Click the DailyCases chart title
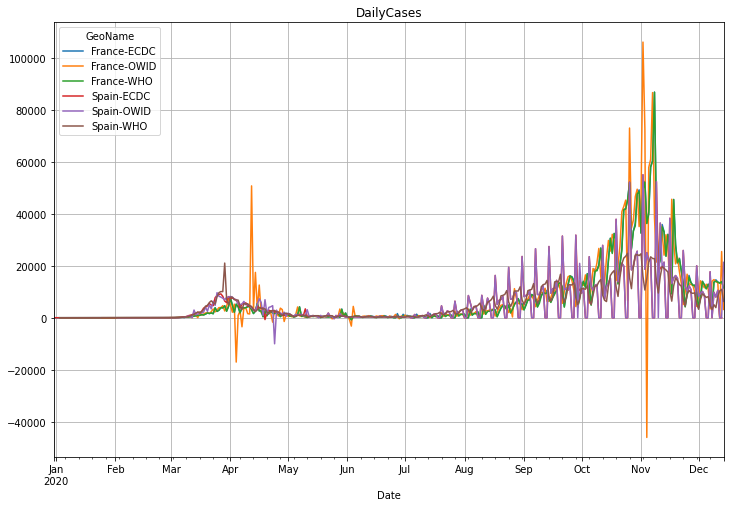The width and height of the screenshot is (730, 507). (388, 13)
